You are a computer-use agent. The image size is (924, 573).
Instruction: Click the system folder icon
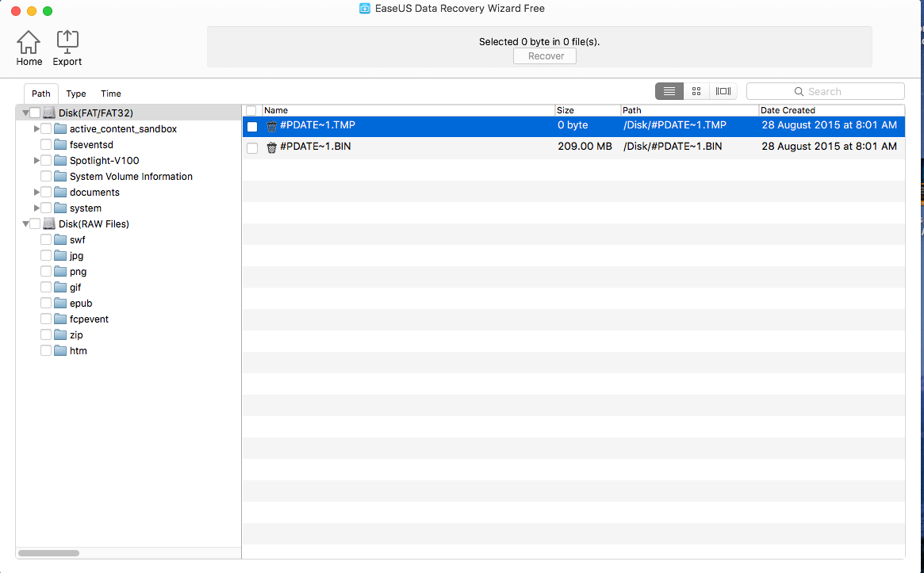(x=60, y=208)
